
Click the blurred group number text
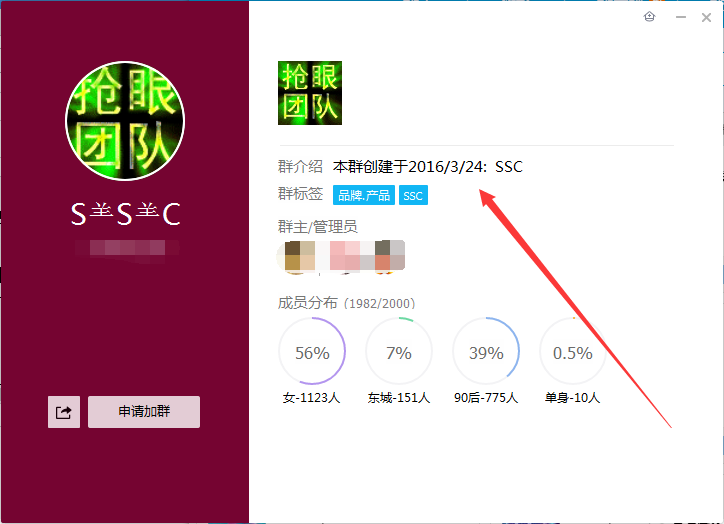127,248
